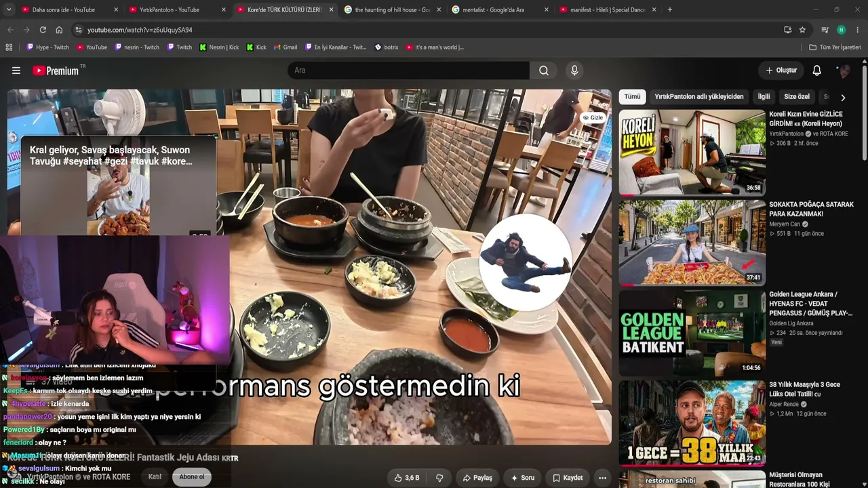Close the 'Daha sonra izle - YouTube' tab
The width and height of the screenshot is (868, 488).
tap(116, 9)
